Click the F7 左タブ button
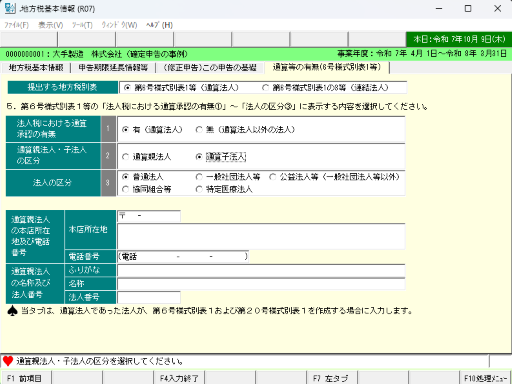This screenshot has width=512, height=384. pyautogui.click(x=332, y=378)
